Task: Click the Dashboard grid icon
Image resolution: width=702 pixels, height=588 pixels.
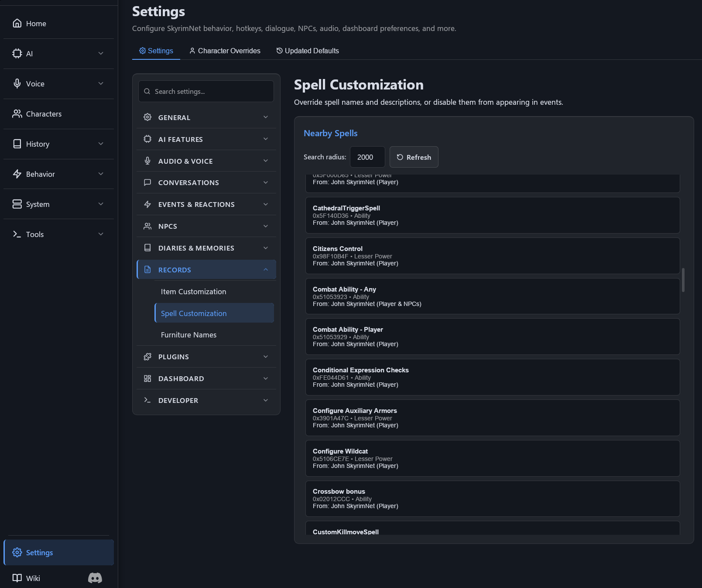Action: 147,378
